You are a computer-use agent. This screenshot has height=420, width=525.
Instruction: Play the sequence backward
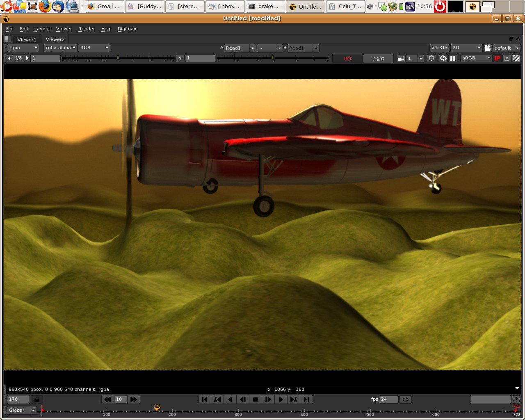[x=230, y=399]
